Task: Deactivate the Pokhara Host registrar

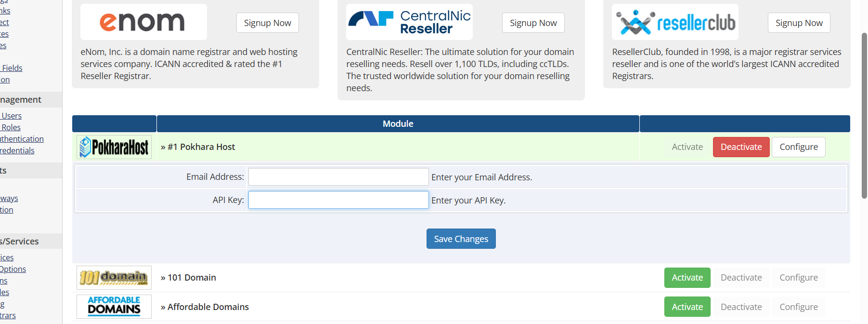Action: click(x=741, y=147)
